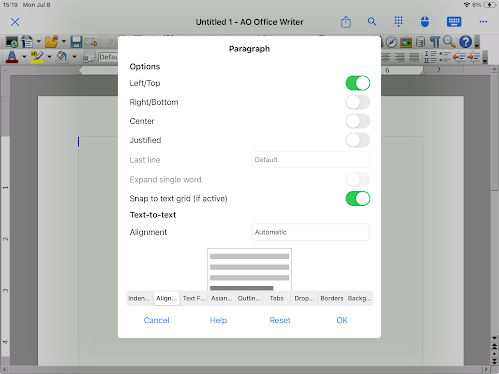Screen dimensions: 499x374
Task: Open the Text-to-text Alignment Automatic dropdown
Action: pyautogui.click(x=310, y=232)
